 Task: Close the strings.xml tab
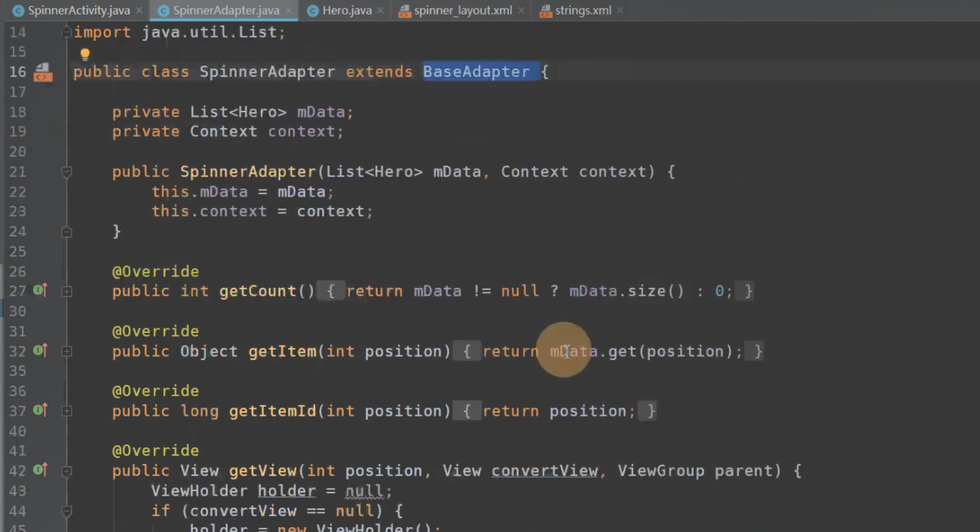click(x=619, y=11)
